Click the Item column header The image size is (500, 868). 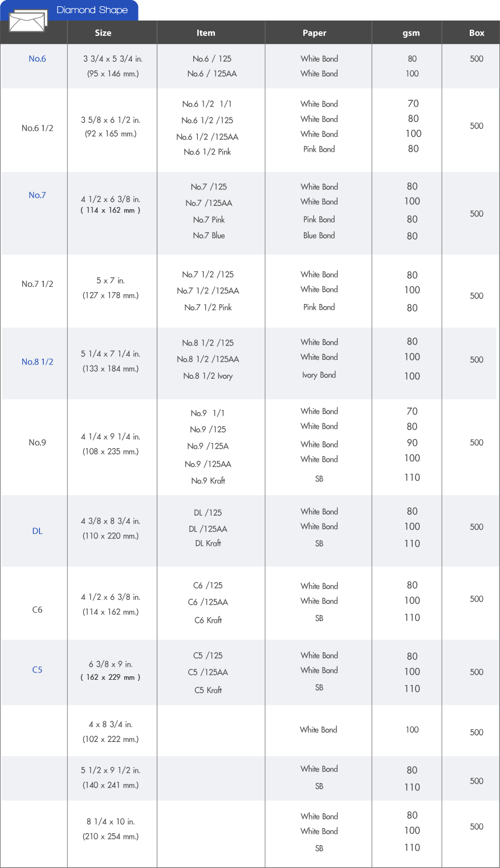(206, 33)
